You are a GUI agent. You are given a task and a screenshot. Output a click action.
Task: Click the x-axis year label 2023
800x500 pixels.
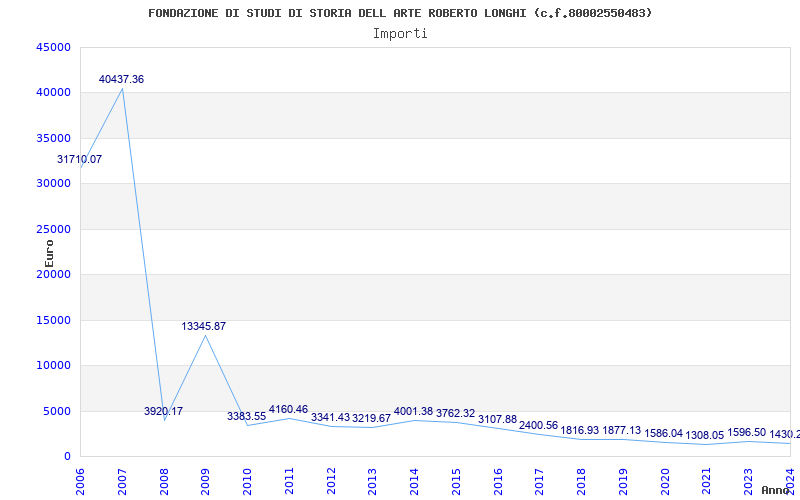point(748,482)
